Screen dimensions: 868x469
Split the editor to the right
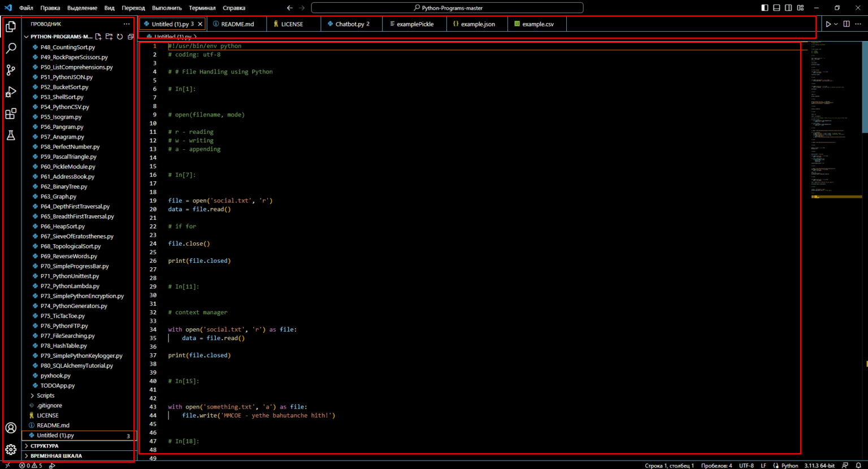(x=846, y=24)
